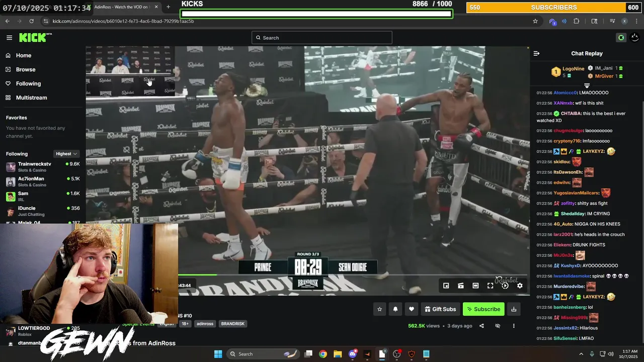This screenshot has height=362, width=644.
Task: Open Ac7ionMan followed channel
Action: (43, 182)
